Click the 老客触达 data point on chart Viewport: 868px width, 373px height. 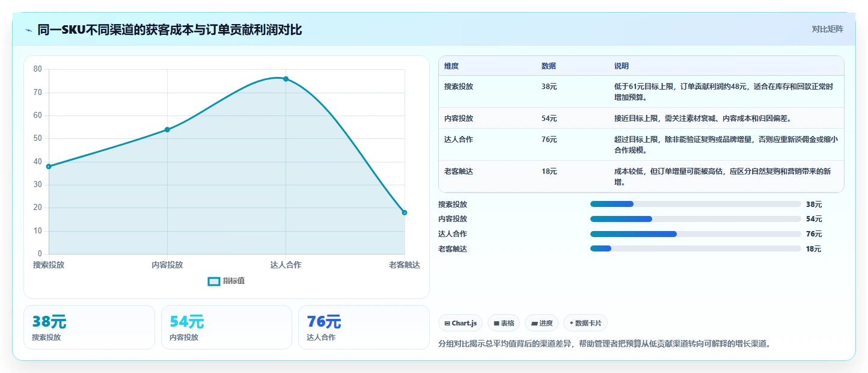tap(405, 212)
